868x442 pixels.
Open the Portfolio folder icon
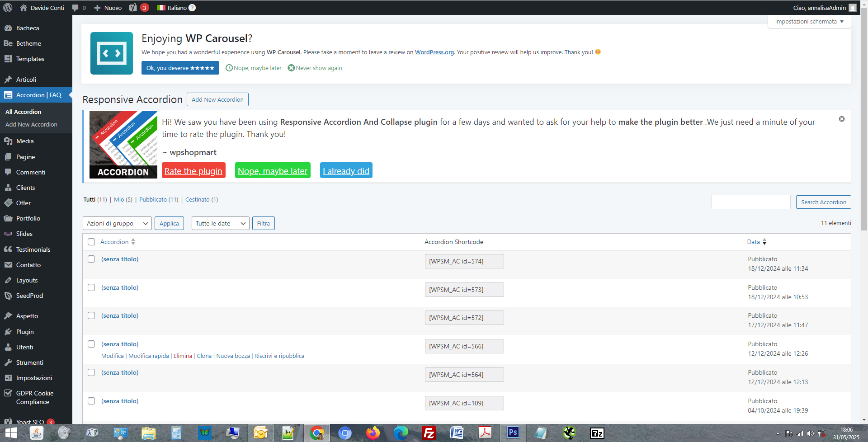point(8,218)
